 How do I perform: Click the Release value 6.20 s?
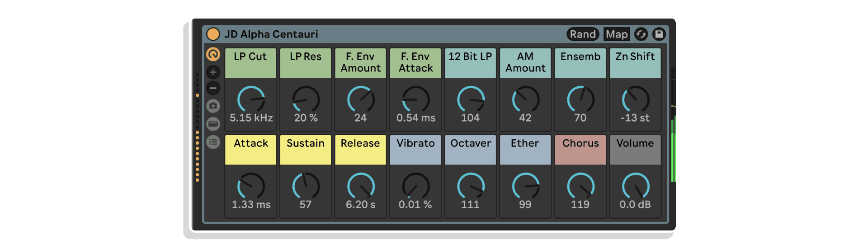(x=360, y=205)
